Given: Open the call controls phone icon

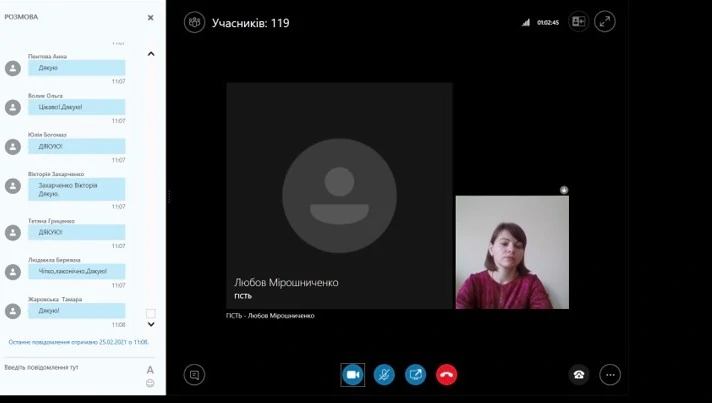Looking at the screenshot, I should 578,374.
